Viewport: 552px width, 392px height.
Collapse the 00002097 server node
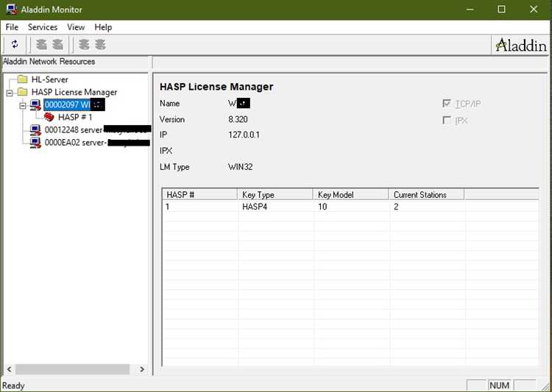[23, 105]
